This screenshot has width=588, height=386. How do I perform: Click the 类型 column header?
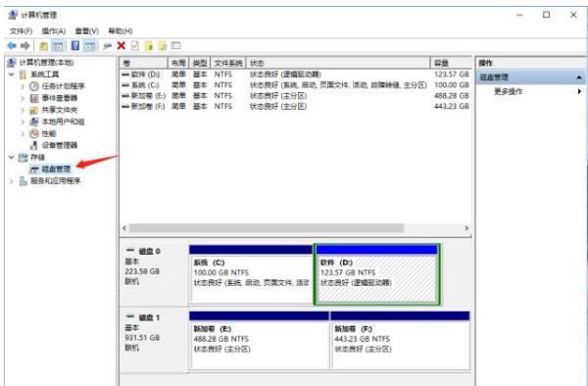[x=200, y=63]
